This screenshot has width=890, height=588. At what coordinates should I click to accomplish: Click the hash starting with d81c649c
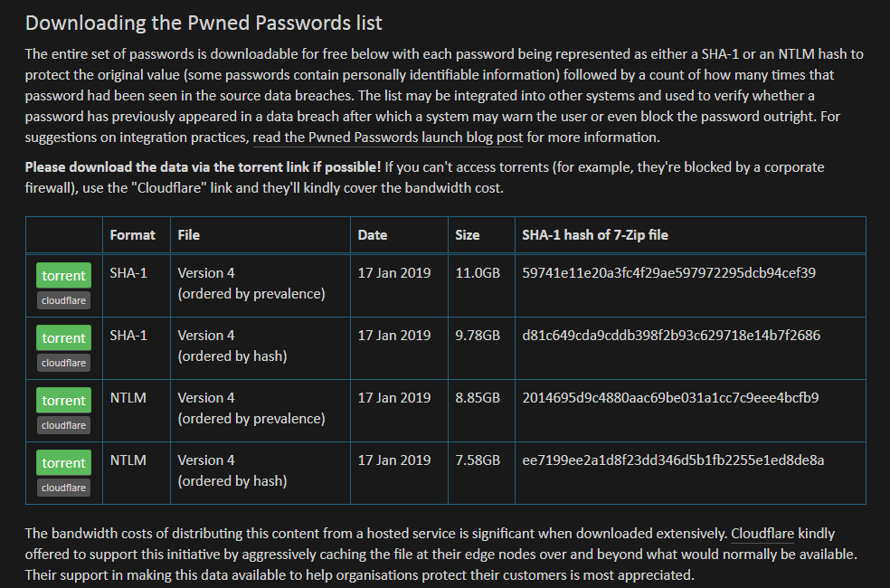click(x=671, y=336)
